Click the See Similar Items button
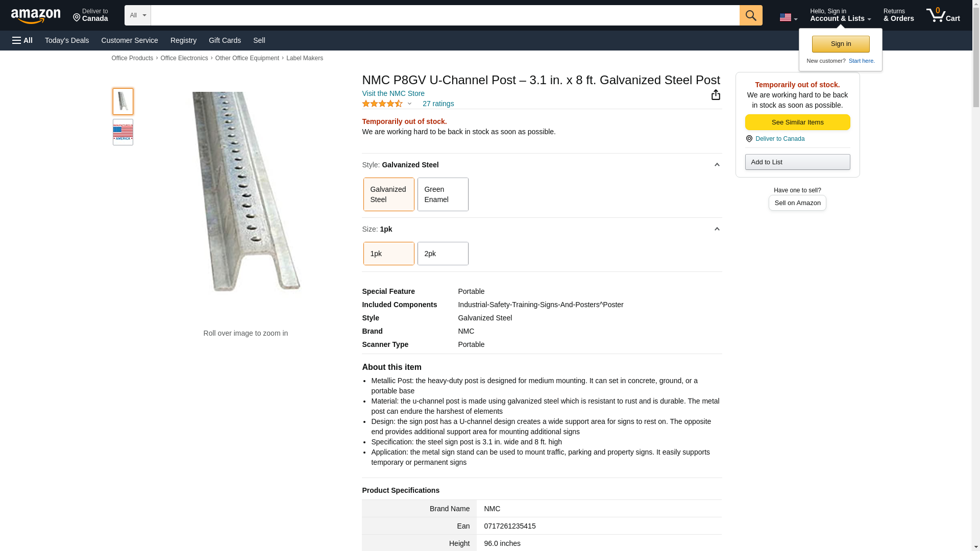Viewport: 980px width, 551px height. (797, 122)
